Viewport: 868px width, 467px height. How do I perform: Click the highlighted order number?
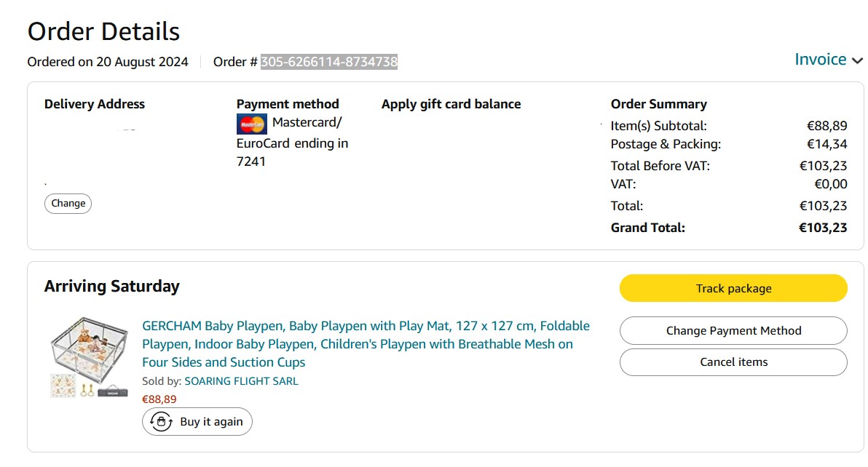[329, 62]
